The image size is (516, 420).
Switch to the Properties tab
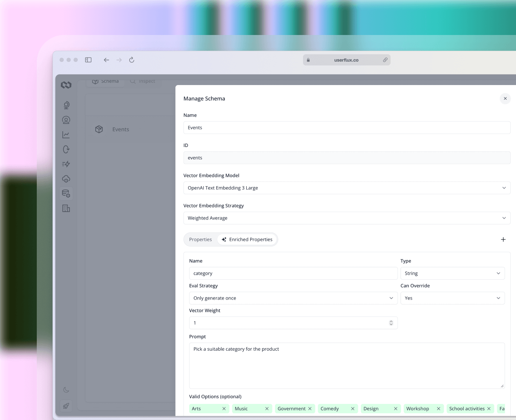tap(200, 239)
